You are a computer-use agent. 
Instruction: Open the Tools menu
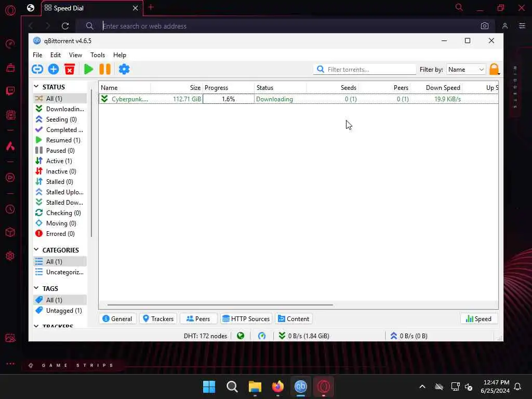click(97, 55)
